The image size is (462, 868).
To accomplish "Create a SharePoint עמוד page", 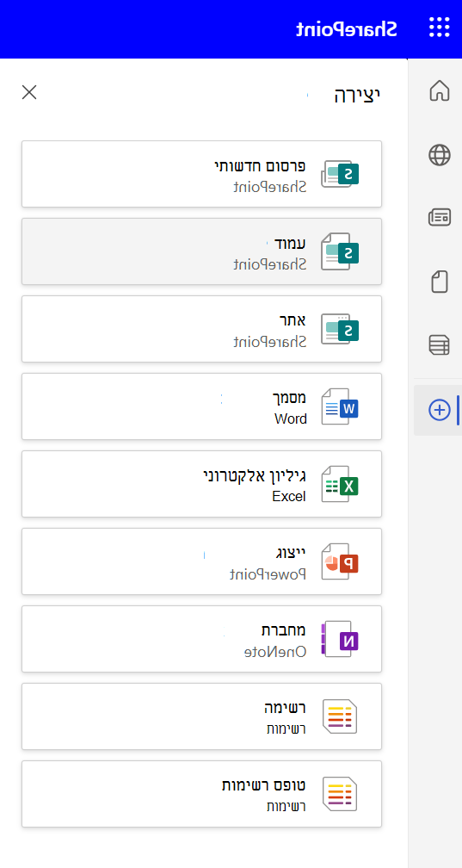I will 201,251.
